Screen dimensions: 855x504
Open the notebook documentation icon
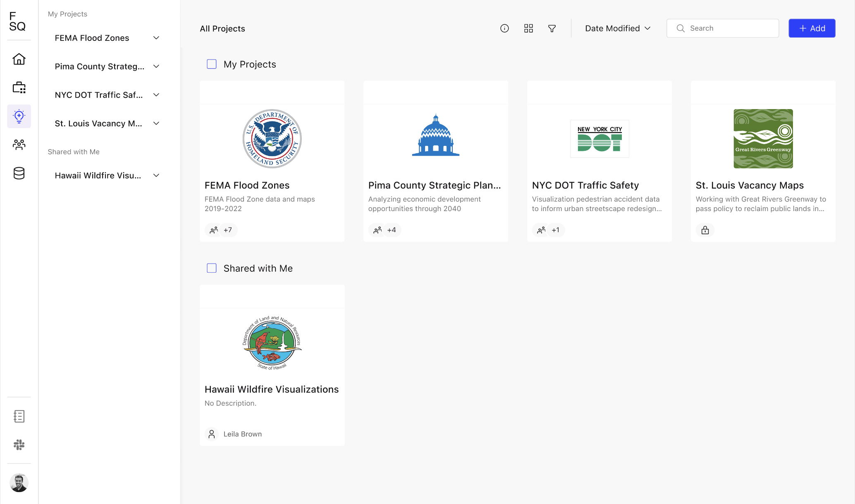(x=19, y=416)
